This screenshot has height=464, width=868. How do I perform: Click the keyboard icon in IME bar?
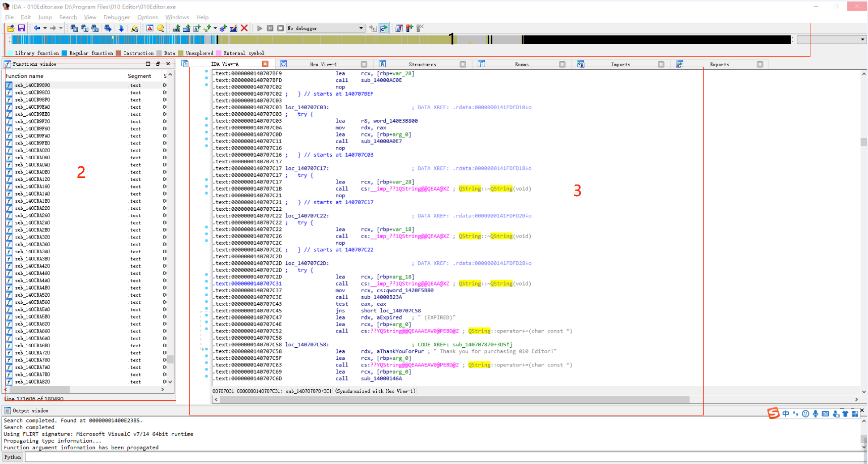826,413
